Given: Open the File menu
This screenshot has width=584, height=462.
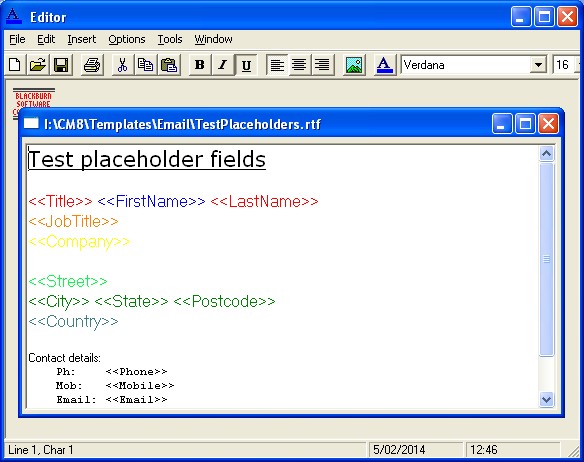Looking at the screenshot, I should [x=17, y=39].
